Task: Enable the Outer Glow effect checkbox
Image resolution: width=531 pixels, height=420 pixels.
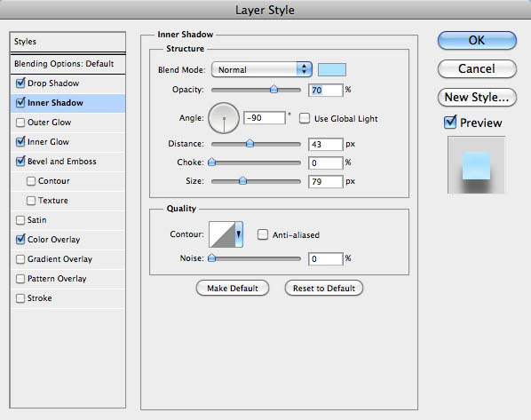Action: (x=20, y=123)
